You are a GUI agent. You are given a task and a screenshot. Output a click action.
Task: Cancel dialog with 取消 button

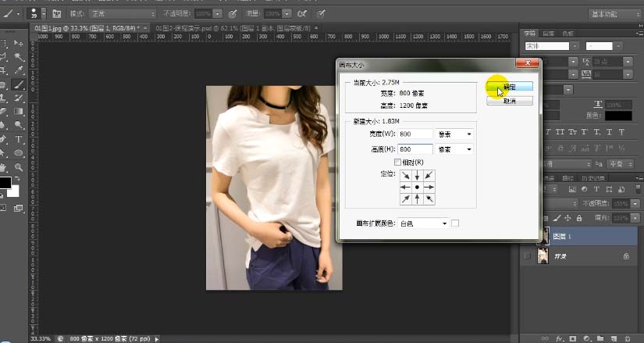pos(510,101)
